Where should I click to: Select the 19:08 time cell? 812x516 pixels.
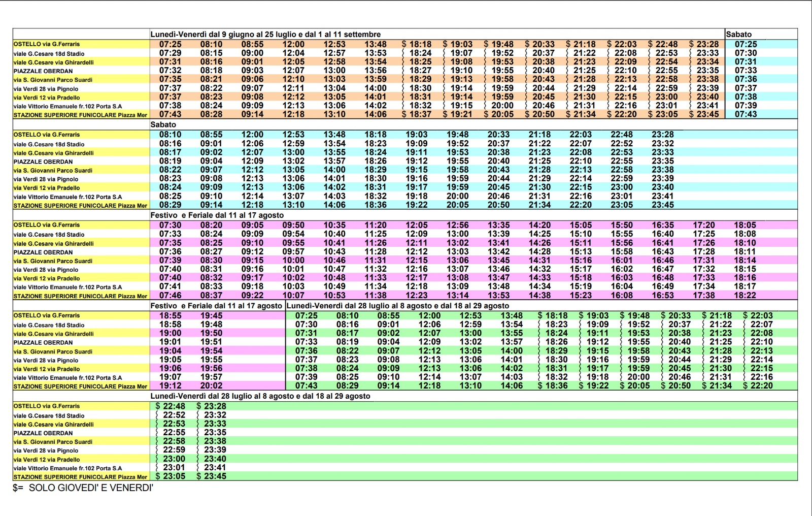click(x=461, y=62)
